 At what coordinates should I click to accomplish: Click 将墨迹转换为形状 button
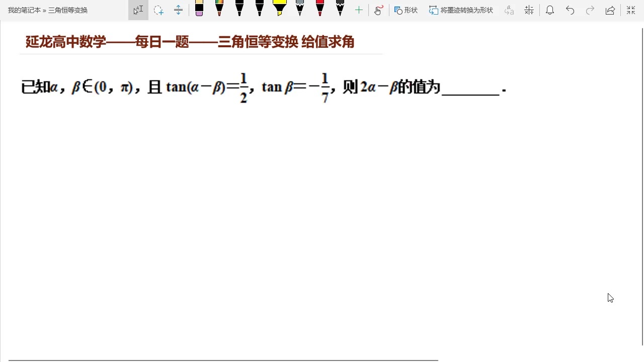pos(461,10)
